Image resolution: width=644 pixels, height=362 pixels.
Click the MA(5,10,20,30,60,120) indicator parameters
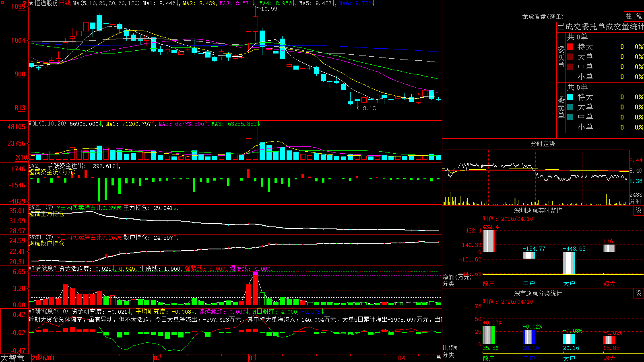(106, 3)
